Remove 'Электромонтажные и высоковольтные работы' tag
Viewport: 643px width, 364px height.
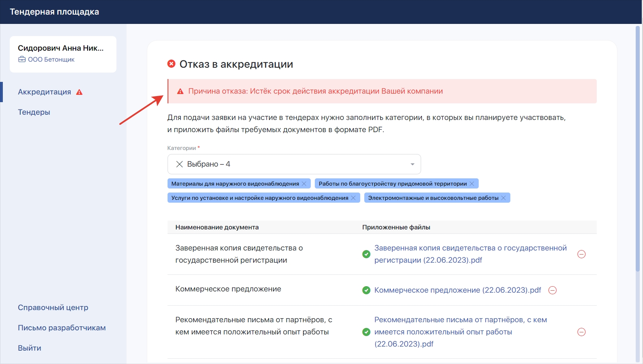tap(503, 198)
